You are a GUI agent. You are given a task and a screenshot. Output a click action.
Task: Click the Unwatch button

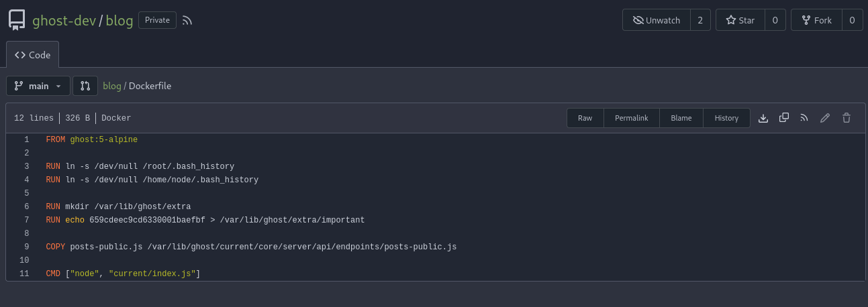tap(655, 20)
